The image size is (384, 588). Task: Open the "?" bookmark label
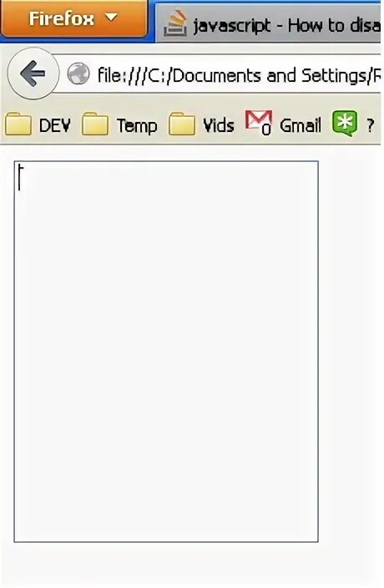pyautogui.click(x=371, y=125)
